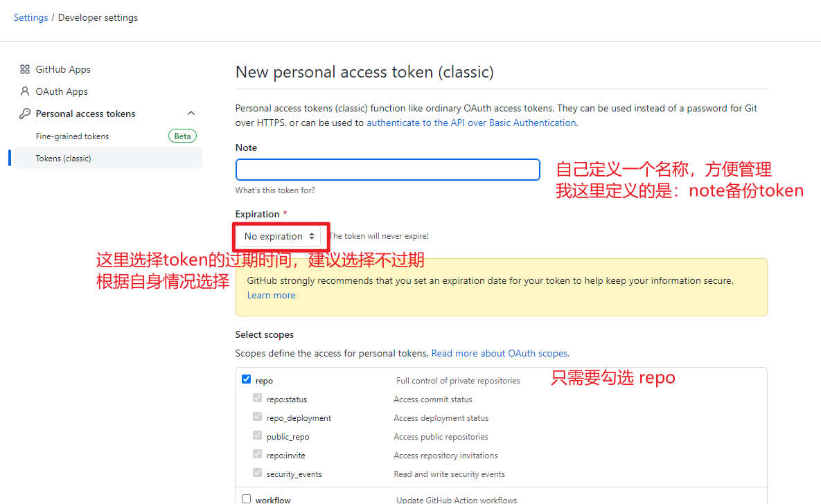This screenshot has width=821, height=504.
Task: Click 'The token will never expire!' text
Action: tap(379, 236)
